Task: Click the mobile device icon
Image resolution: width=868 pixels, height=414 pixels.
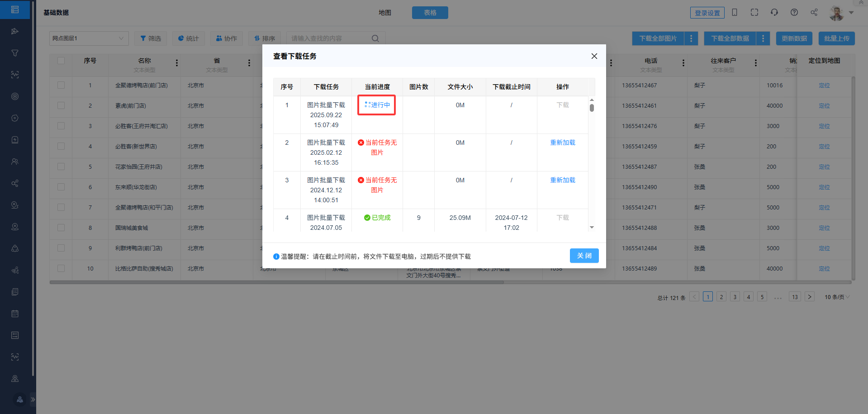Action: (735, 12)
